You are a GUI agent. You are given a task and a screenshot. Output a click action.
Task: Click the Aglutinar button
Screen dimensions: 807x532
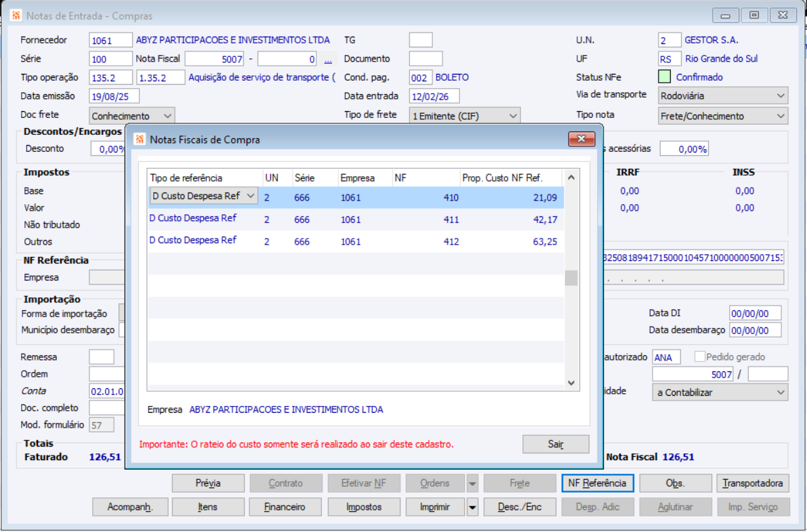676,508
